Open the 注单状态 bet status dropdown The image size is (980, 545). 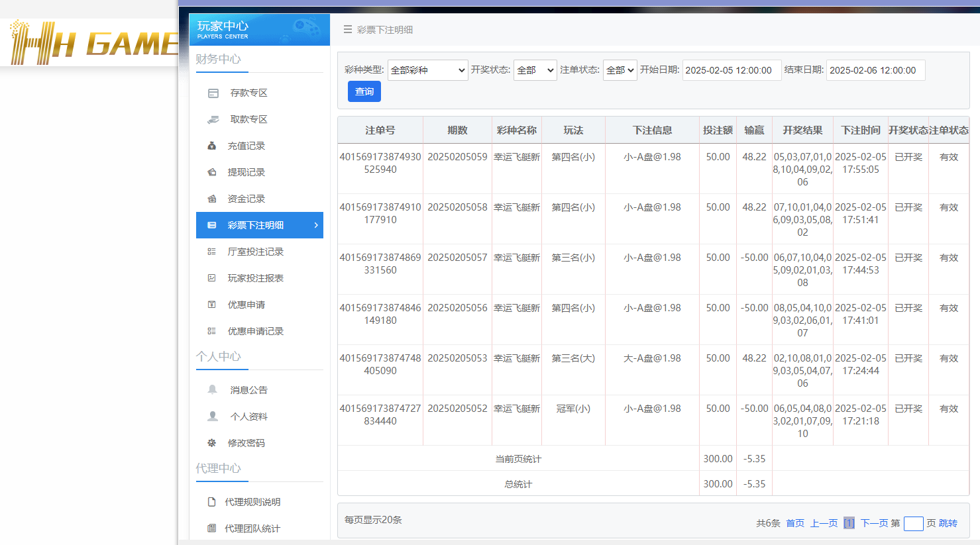click(x=620, y=70)
